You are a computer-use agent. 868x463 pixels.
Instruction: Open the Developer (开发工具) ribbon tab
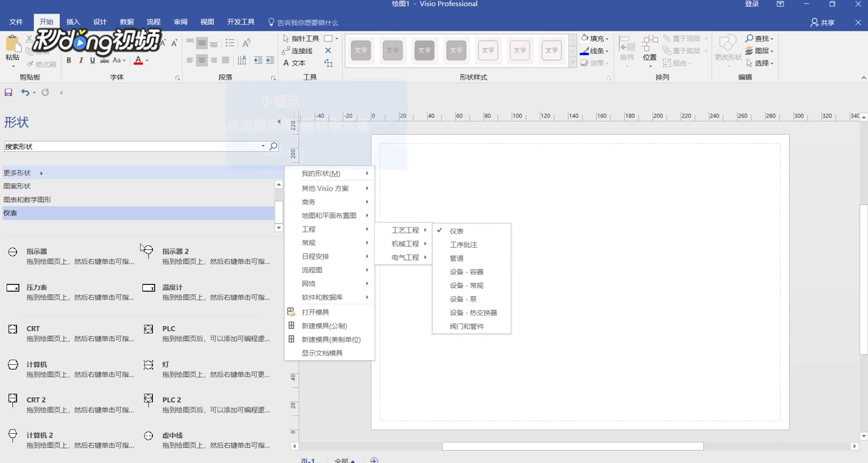(241, 22)
